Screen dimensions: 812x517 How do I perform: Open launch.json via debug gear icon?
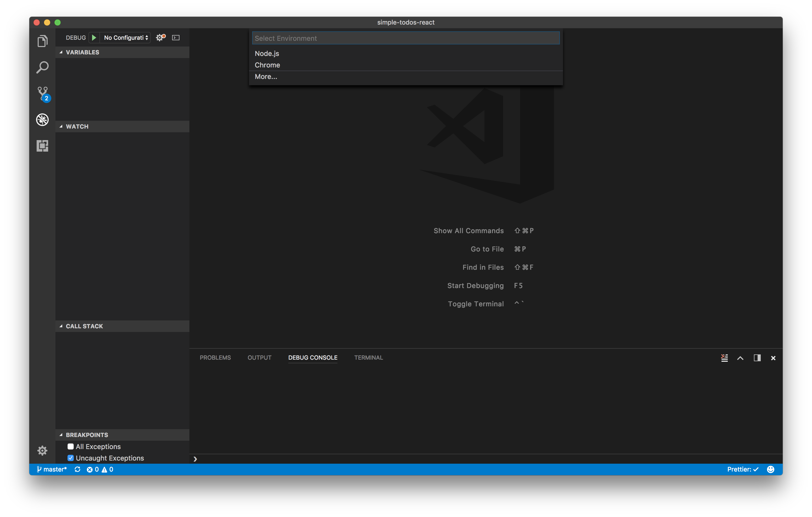pos(161,37)
